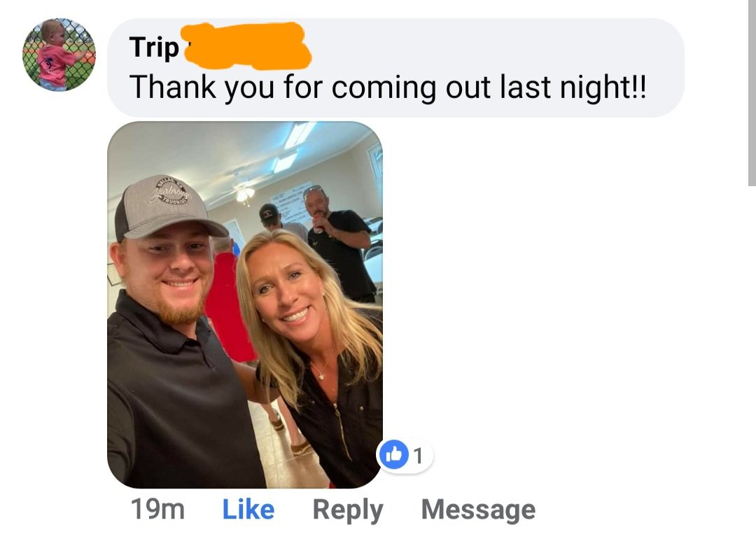Click the orange redacted surname area
756x539 pixels.
247,45
